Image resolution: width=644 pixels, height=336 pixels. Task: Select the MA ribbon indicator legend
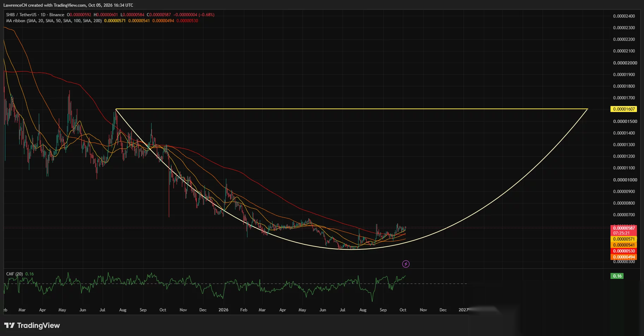click(x=54, y=21)
